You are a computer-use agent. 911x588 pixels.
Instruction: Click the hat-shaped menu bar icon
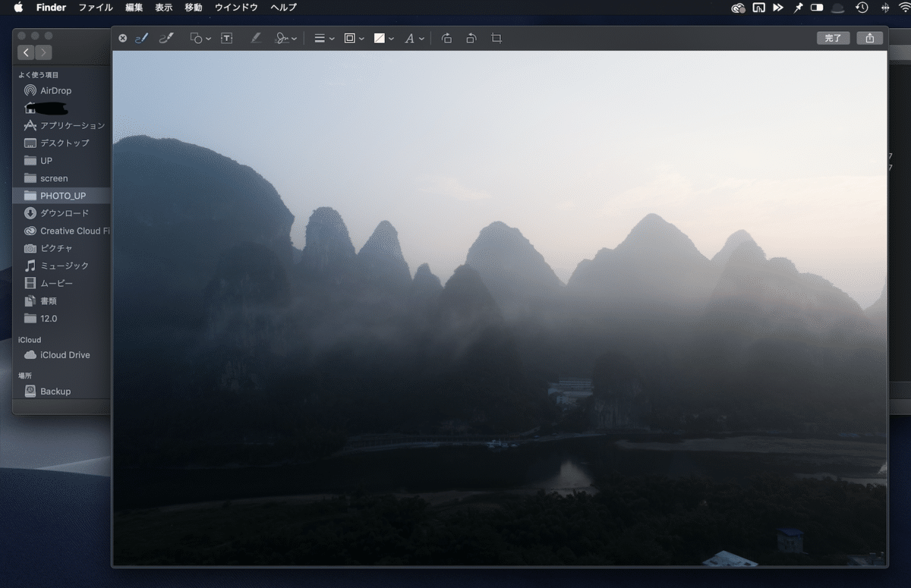click(x=838, y=8)
